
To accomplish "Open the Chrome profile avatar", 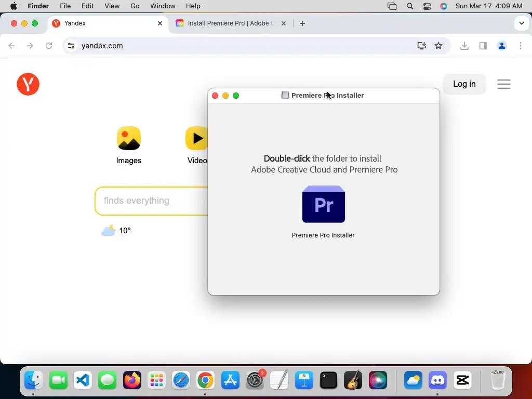I will click(501, 46).
